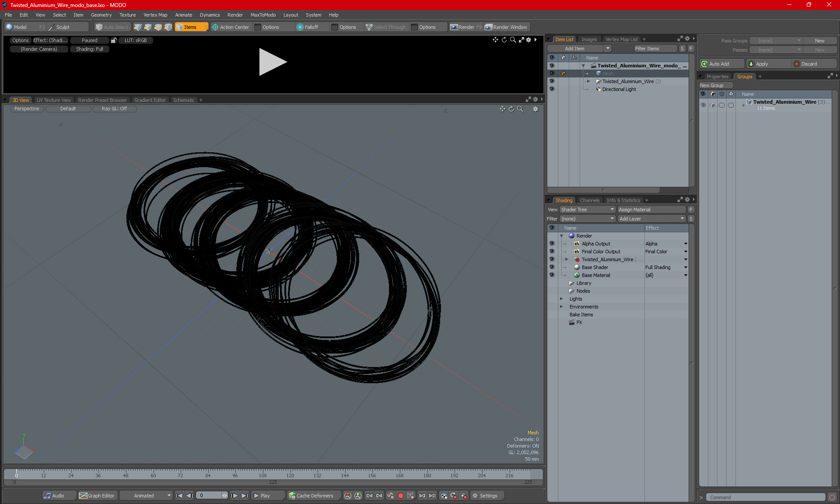
Task: Hide the Alpha Output layer
Action: coord(552,244)
